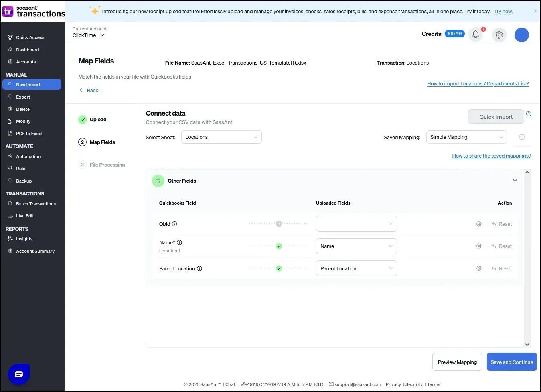541x392 pixels.
Task: Open gear settings for Name row
Action: [479, 246]
